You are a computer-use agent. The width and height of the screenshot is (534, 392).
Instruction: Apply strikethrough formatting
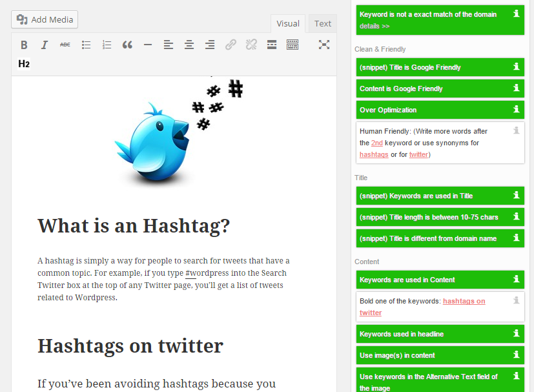tap(65, 45)
